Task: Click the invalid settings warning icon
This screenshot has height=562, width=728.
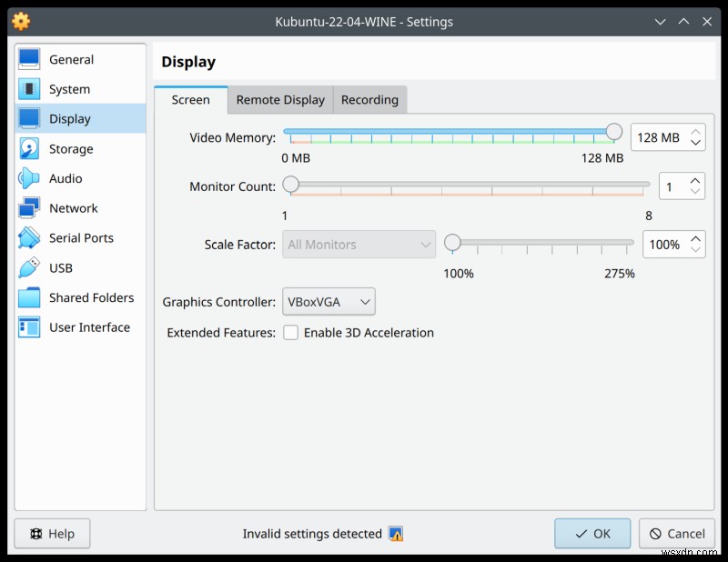Action: 396,534
